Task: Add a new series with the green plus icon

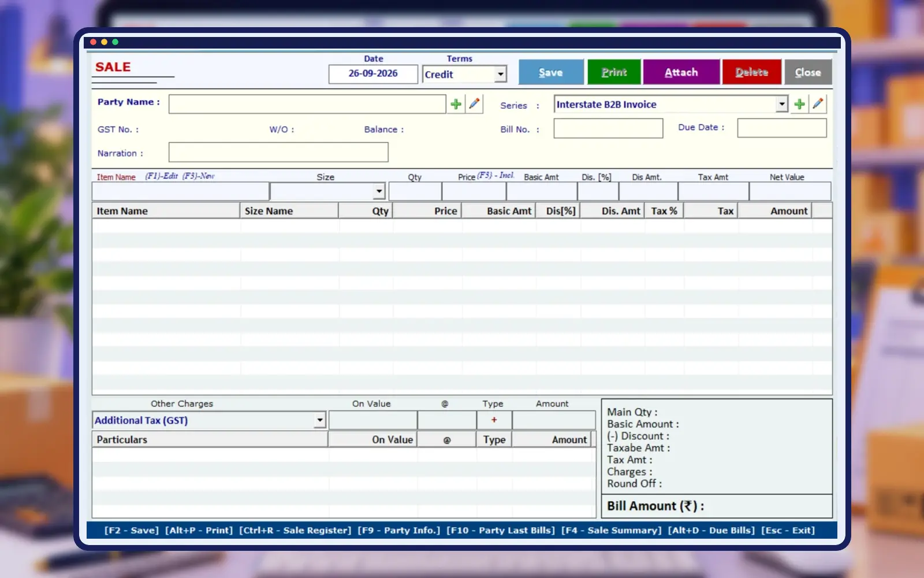Action: [799, 104]
